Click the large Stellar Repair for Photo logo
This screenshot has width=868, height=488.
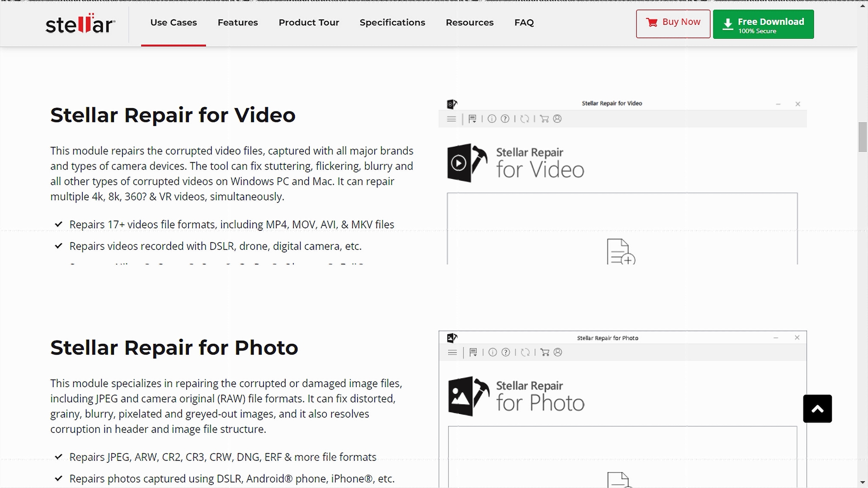(516, 396)
